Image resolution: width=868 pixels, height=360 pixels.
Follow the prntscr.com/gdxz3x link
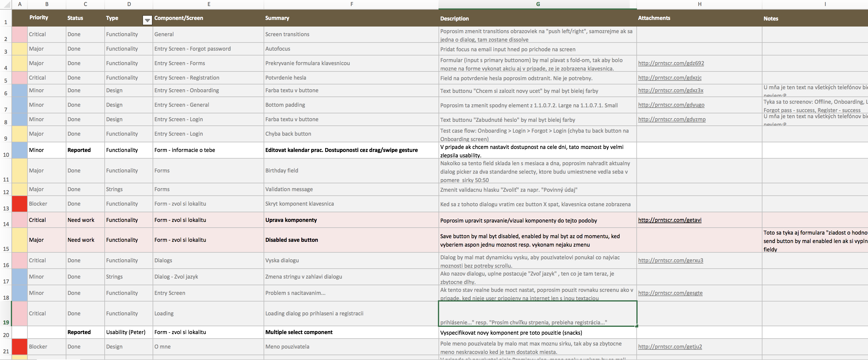[x=670, y=90]
